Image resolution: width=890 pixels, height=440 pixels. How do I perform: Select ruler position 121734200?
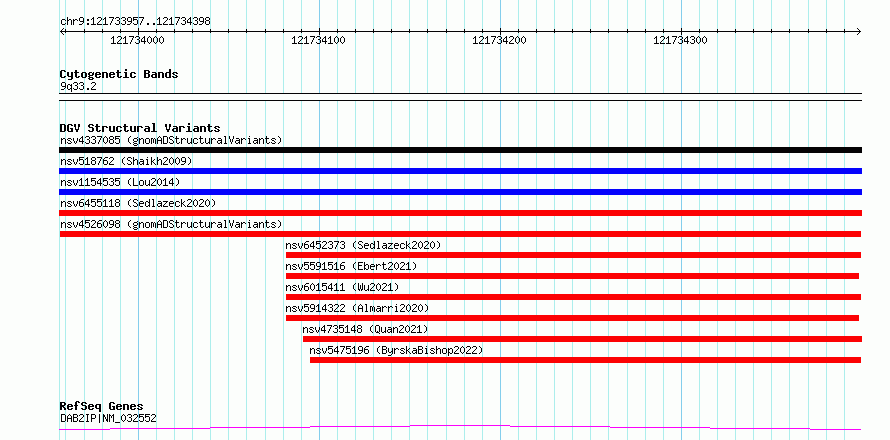[499, 40]
